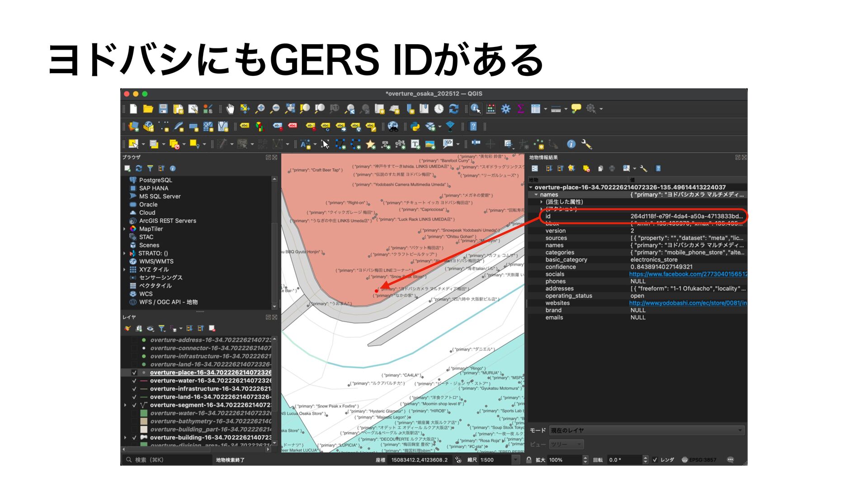Activate the Identify Features tool
The height and width of the screenshot is (488, 868).
click(x=476, y=109)
